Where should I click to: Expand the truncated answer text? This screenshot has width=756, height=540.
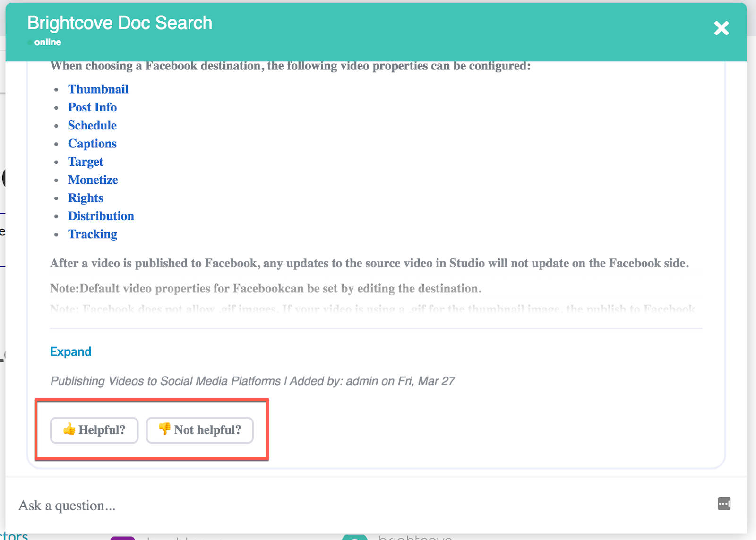[x=71, y=351]
